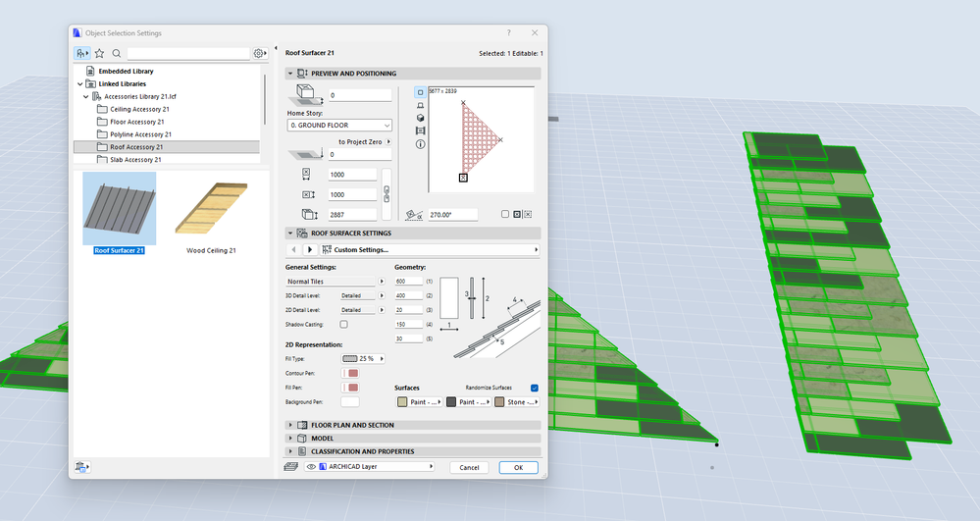Collapse Roof Surfacer Settings panel
This screenshot has width=980, height=521.
[290, 234]
